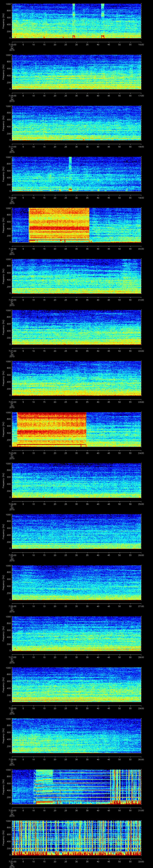This screenshot has height=868, width=153.
Task: Click the '7:26:00' start time label
Action: coord(12,606)
